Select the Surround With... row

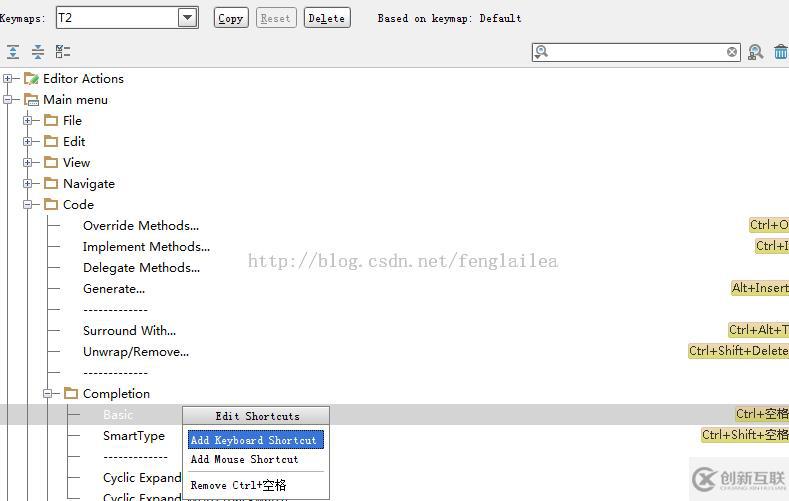point(129,330)
